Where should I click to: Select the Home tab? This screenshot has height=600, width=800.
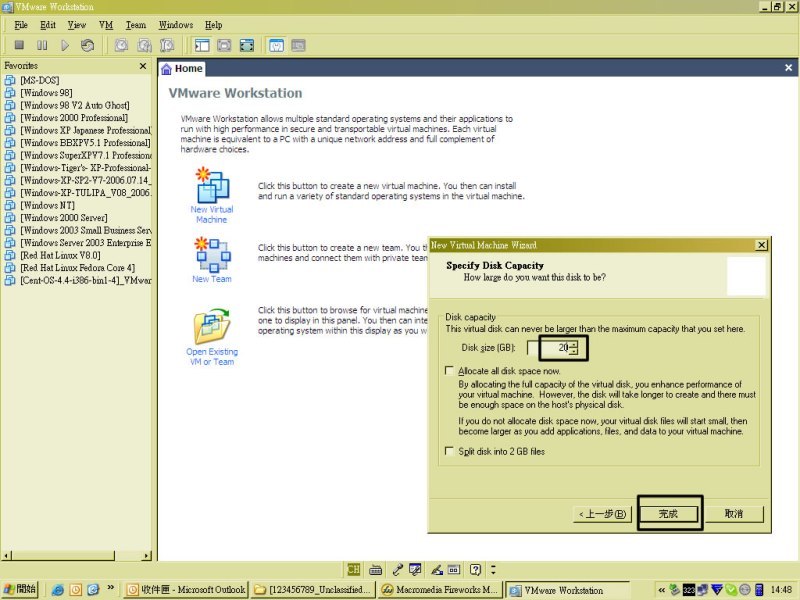182,69
